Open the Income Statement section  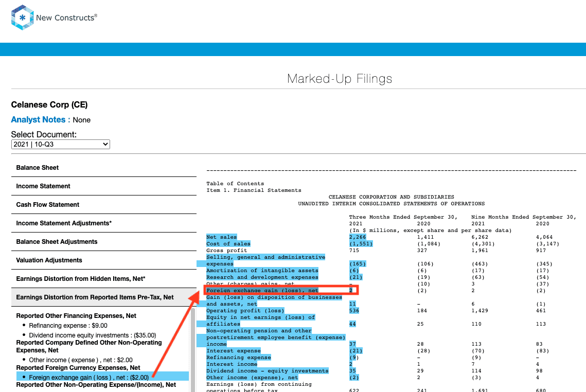tap(104, 186)
